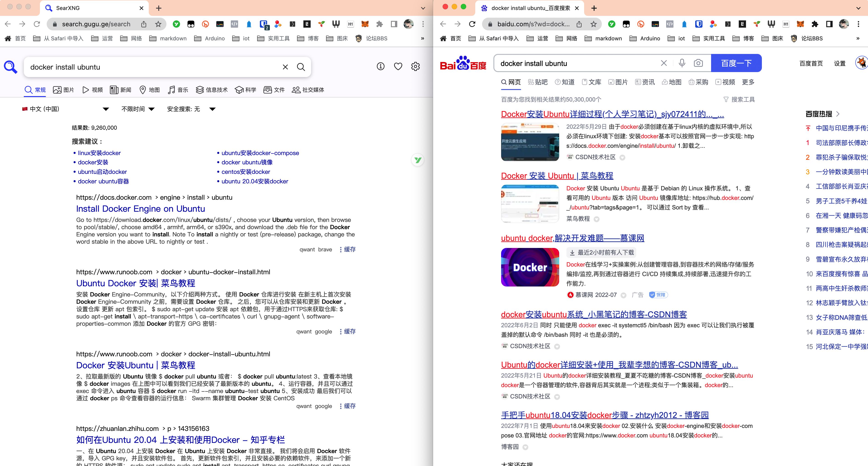Clear the SearXNG search box with X
868x466 pixels.
pyautogui.click(x=285, y=67)
